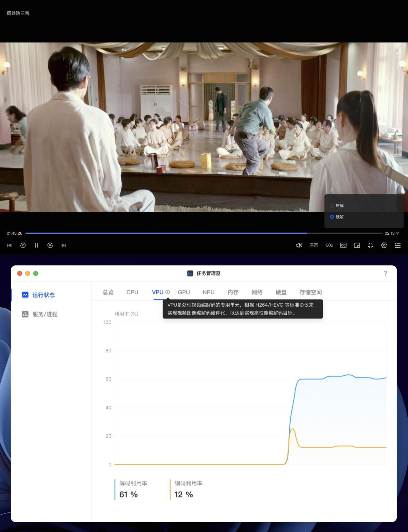This screenshot has width=408, height=532.
Task: Switch to the GPU tab
Action: (x=184, y=292)
